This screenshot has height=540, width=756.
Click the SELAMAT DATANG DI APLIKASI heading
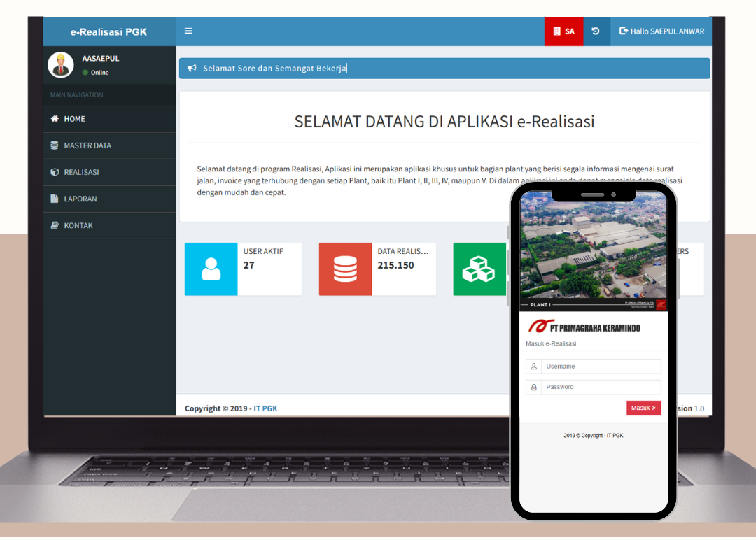click(444, 122)
